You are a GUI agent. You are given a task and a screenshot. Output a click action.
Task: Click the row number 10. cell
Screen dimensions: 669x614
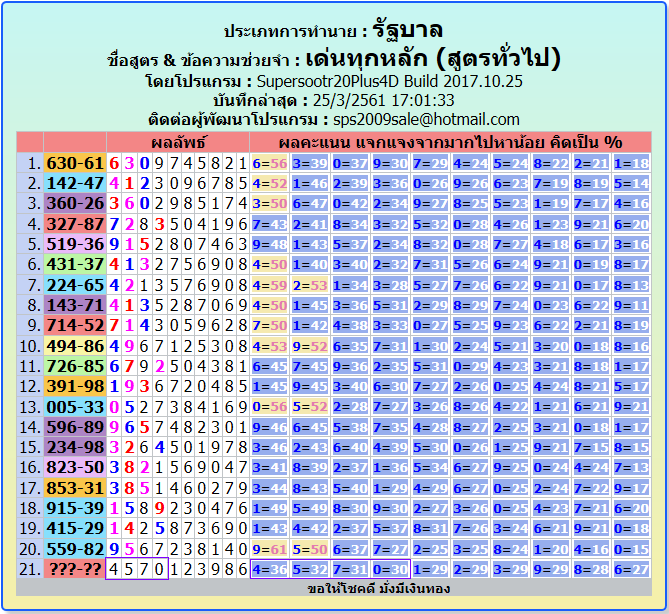[30, 346]
